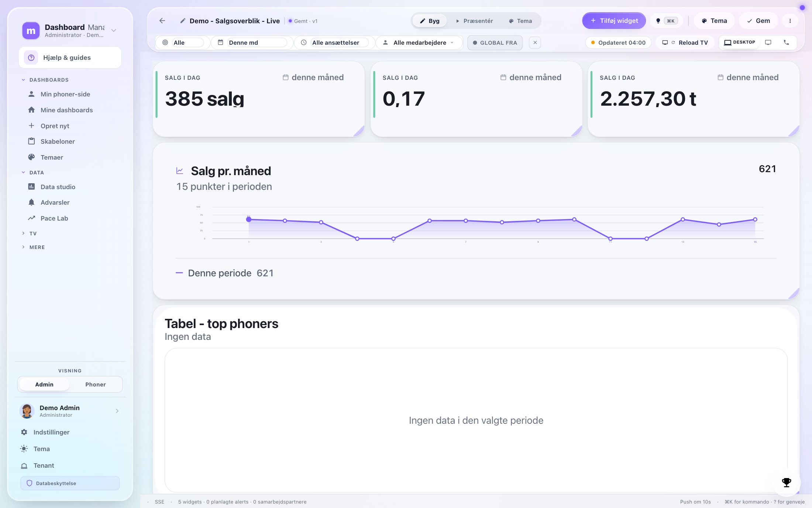Collapse the DATA section
Screen dimensions: 812x508
pyautogui.click(x=33, y=173)
